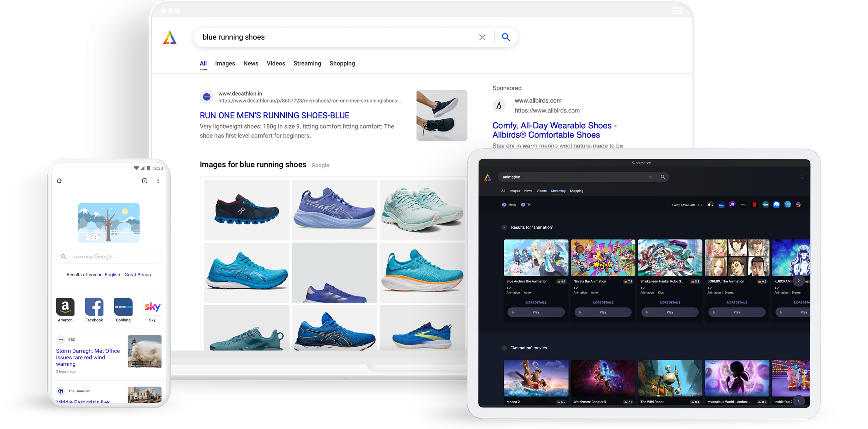Switch to the Images tab in desktop search
The image size is (868, 429).
click(225, 63)
